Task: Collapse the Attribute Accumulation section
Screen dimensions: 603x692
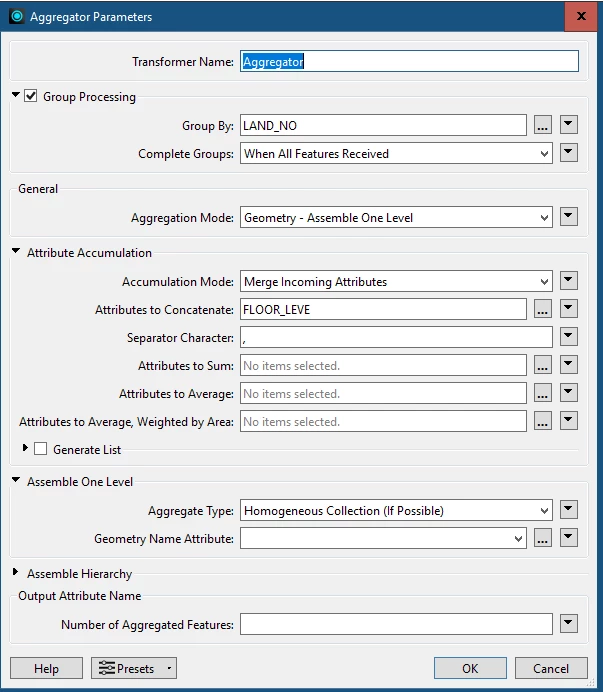Action: coord(16,251)
